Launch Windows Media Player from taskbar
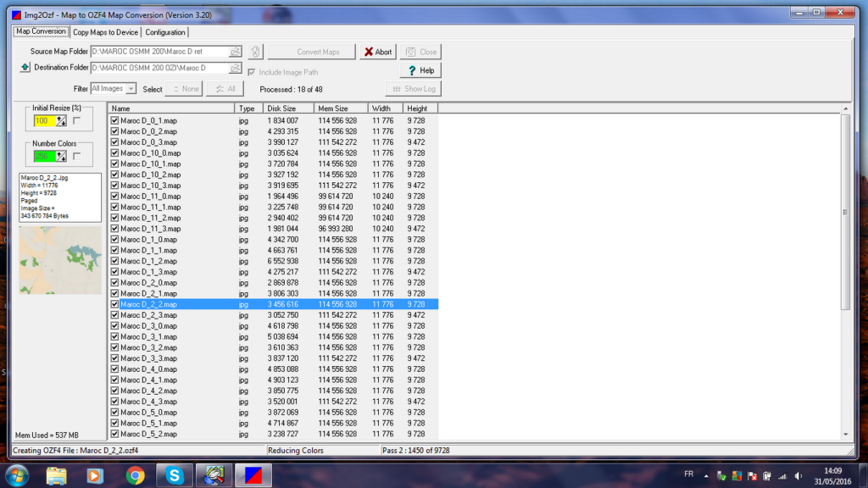 click(x=95, y=475)
